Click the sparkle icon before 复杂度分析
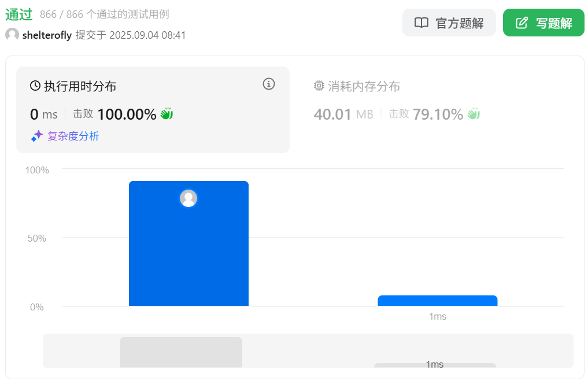Screen dimensions: 588x385 (x=37, y=136)
